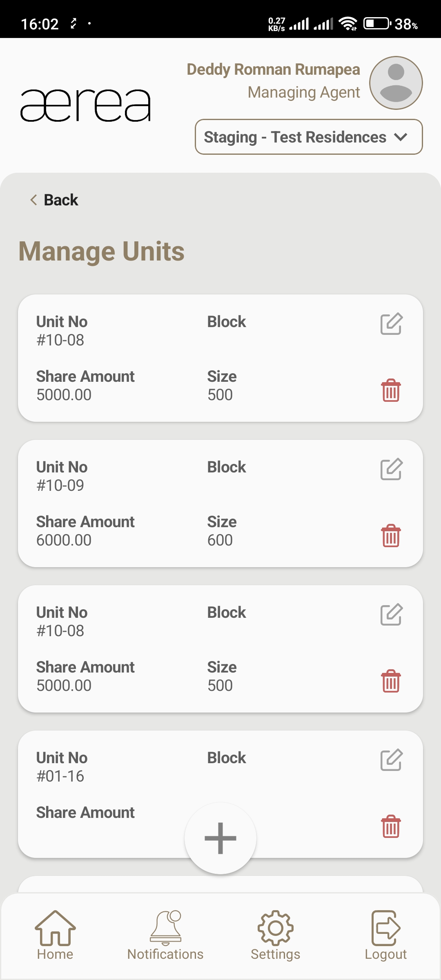
Task: Open the Settings tab
Action: [276, 935]
